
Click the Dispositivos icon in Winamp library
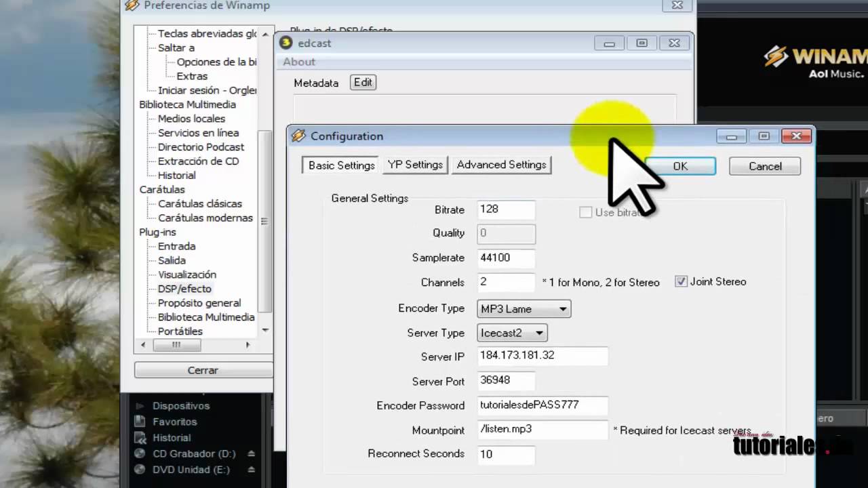(x=140, y=406)
